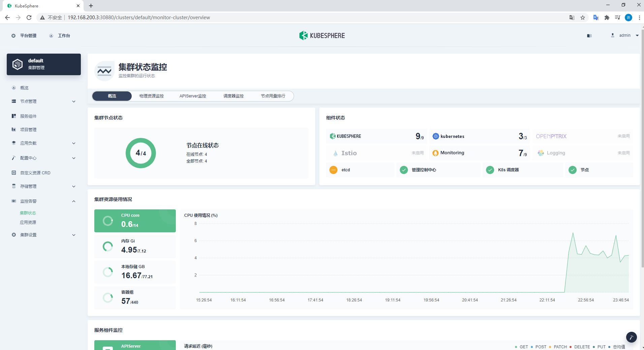The image size is (644, 350).
Task: Click the 概览 sidebar icon
Action: (14, 88)
